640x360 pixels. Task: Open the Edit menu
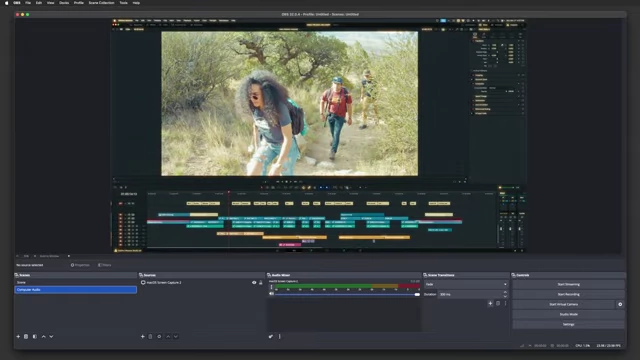pyautogui.click(x=39, y=3)
